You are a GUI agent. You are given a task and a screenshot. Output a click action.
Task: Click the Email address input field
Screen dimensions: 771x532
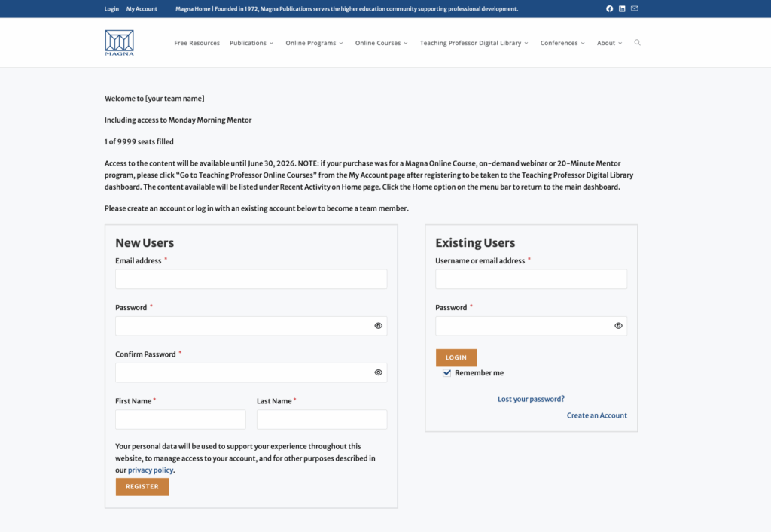pos(251,278)
